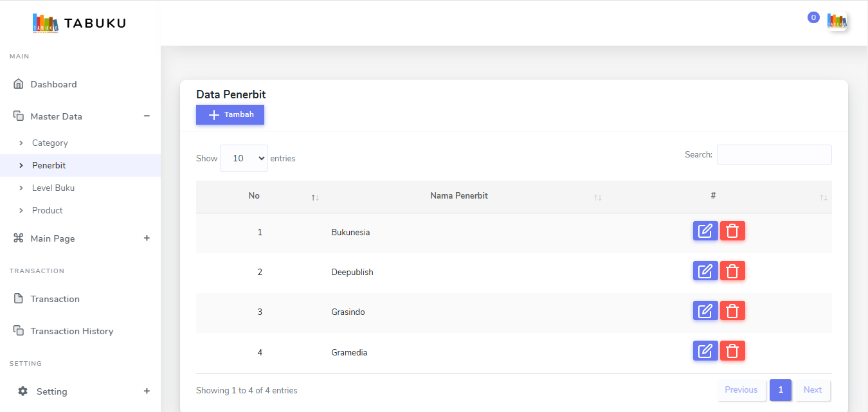Click the Tambah button
The height and width of the screenshot is (412, 868).
(230, 114)
